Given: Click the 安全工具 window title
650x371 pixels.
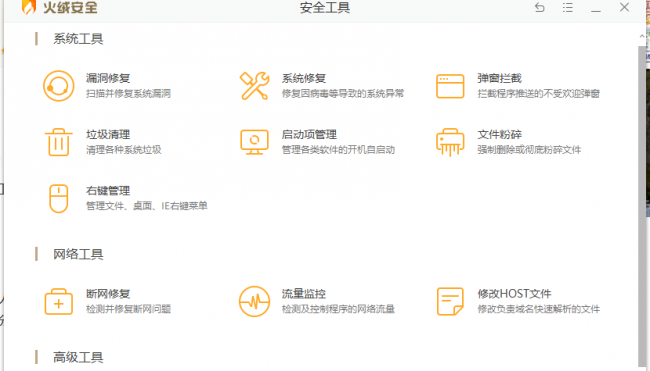Looking at the screenshot, I should point(325,7).
